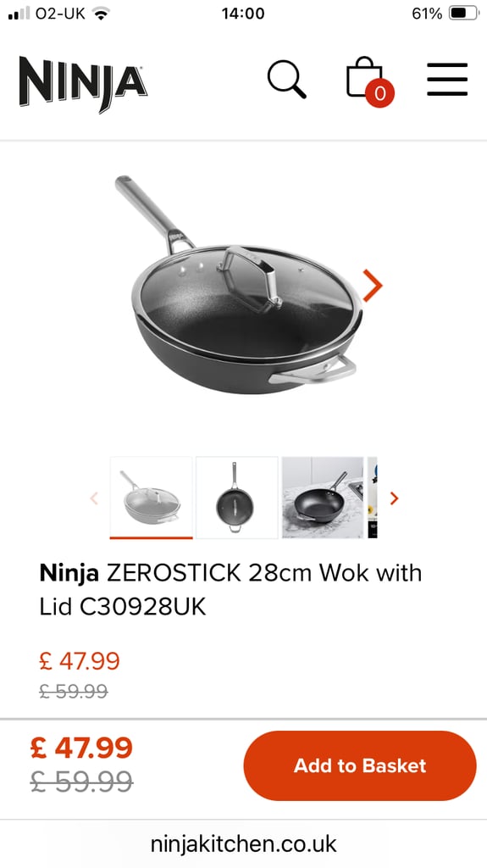Screen dimensions: 487x868
Task: Tap the ninjakitchen.co.uk address bar
Action: pos(244,844)
